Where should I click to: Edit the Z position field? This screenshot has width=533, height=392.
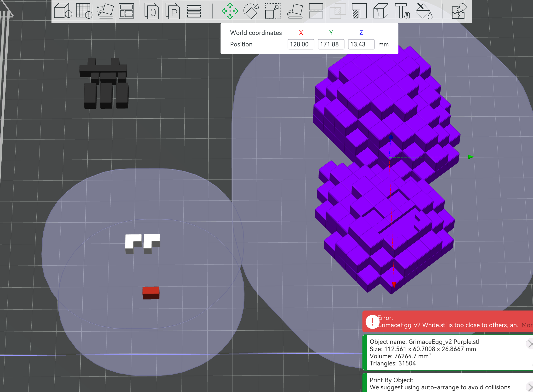click(x=361, y=44)
